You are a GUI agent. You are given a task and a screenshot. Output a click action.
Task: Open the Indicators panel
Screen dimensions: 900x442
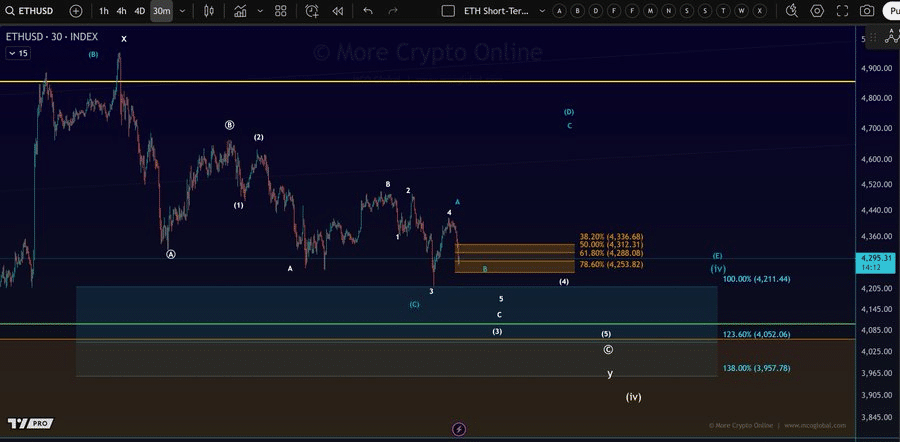pos(239,11)
